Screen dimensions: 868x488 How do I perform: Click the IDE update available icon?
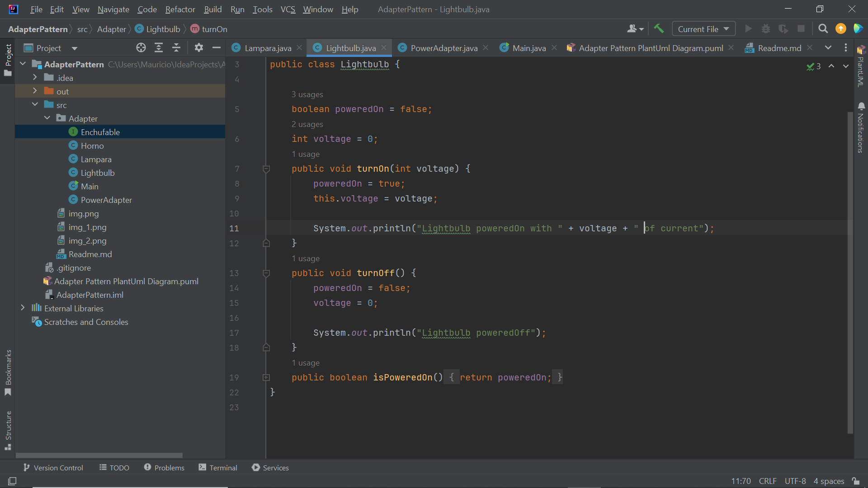tap(840, 29)
